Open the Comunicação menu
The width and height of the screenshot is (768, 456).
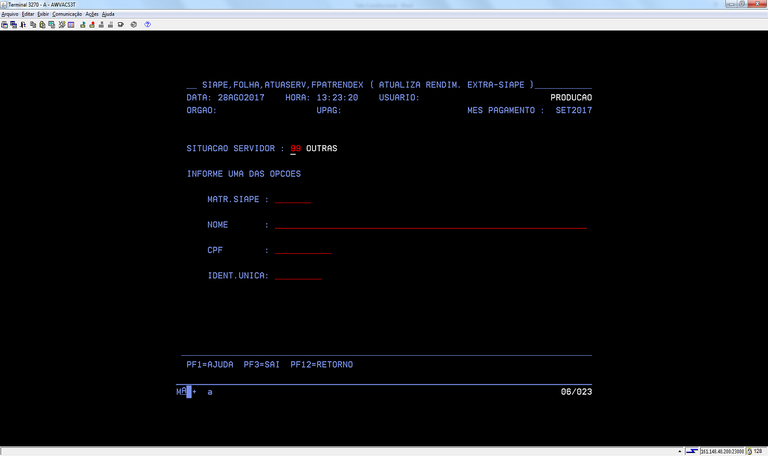[67, 14]
